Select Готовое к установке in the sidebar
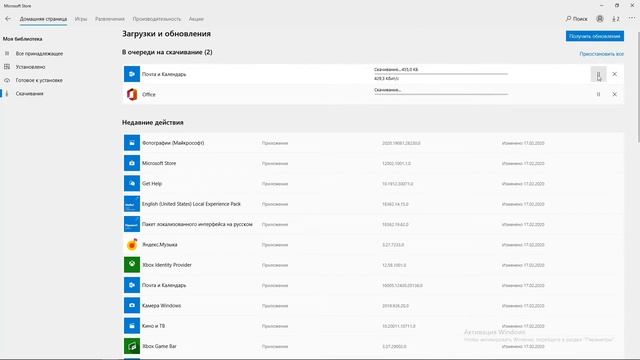 [x=39, y=80]
